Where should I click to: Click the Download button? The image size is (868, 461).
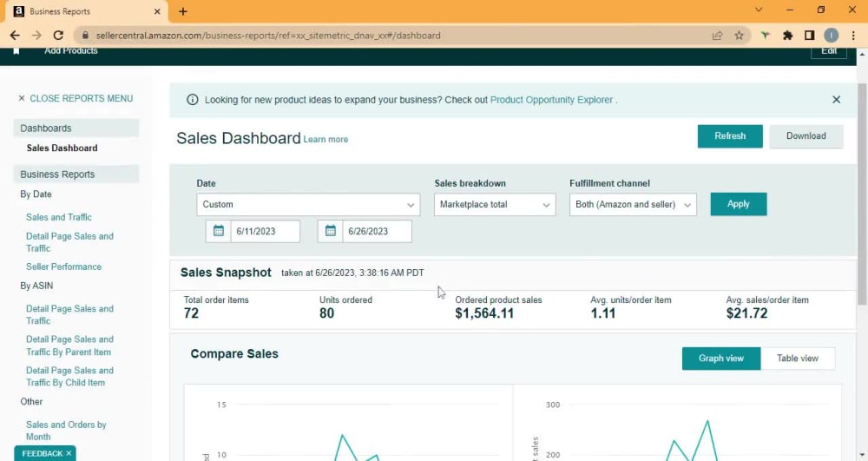(x=806, y=136)
